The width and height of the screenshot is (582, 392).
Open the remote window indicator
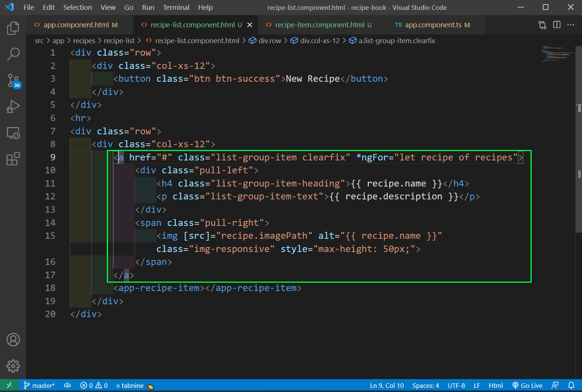tap(9, 385)
